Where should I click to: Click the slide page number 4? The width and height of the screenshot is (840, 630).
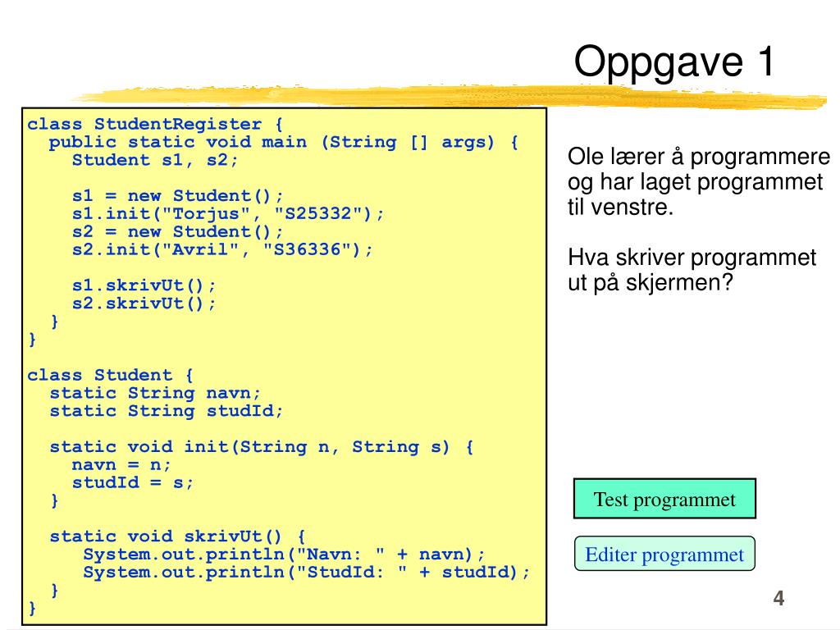779,598
